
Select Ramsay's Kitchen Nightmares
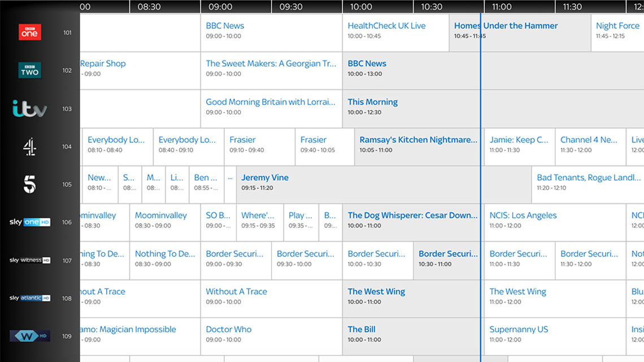tap(419, 146)
